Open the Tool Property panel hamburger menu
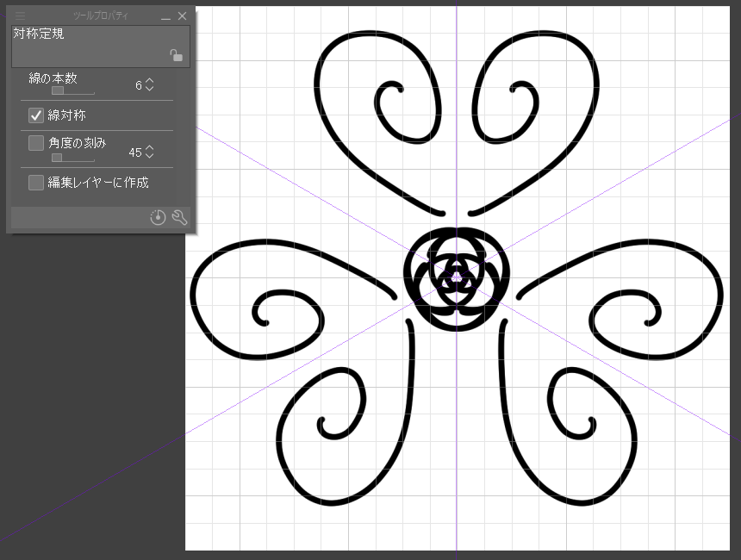741x560 pixels. click(x=20, y=16)
